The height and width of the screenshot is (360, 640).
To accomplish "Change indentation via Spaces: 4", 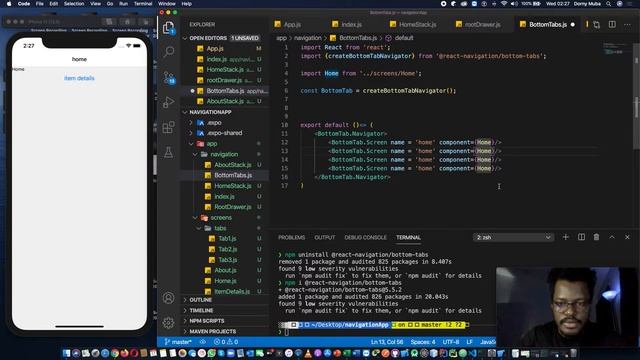I will point(423,342).
